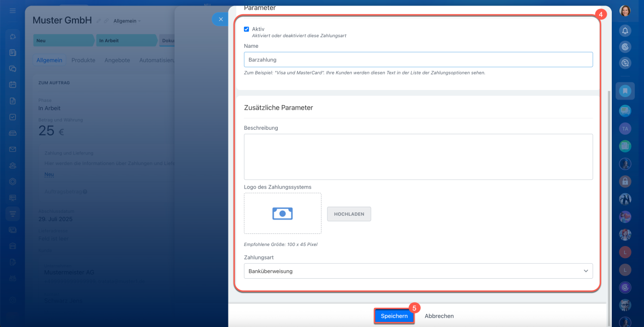644x327 pixels.
Task: Click the Abbrechen link
Action: [439, 316]
